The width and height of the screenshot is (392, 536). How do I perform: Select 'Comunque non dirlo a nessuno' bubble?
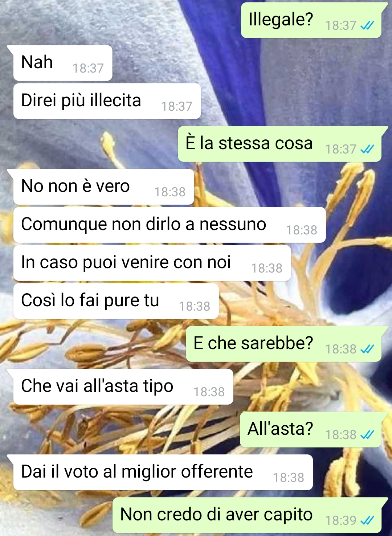(x=170, y=225)
